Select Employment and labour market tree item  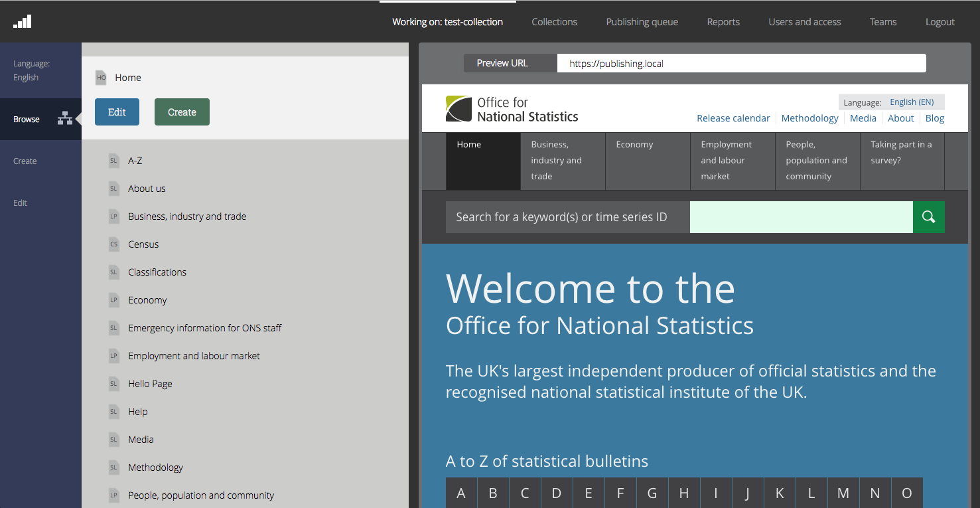click(194, 356)
